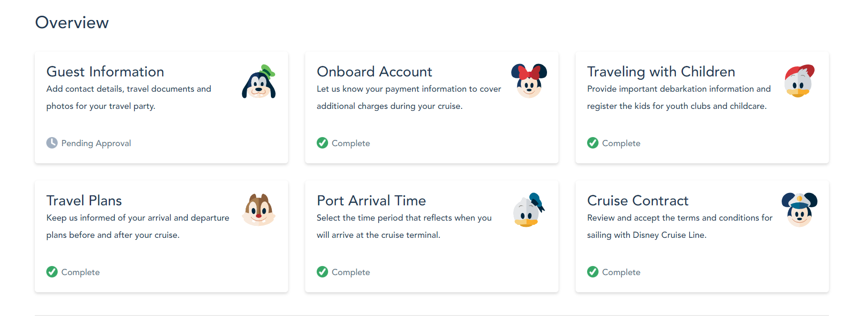Open the Guest Information heading
Image resolution: width=868 pixels, height=319 pixels.
(105, 72)
